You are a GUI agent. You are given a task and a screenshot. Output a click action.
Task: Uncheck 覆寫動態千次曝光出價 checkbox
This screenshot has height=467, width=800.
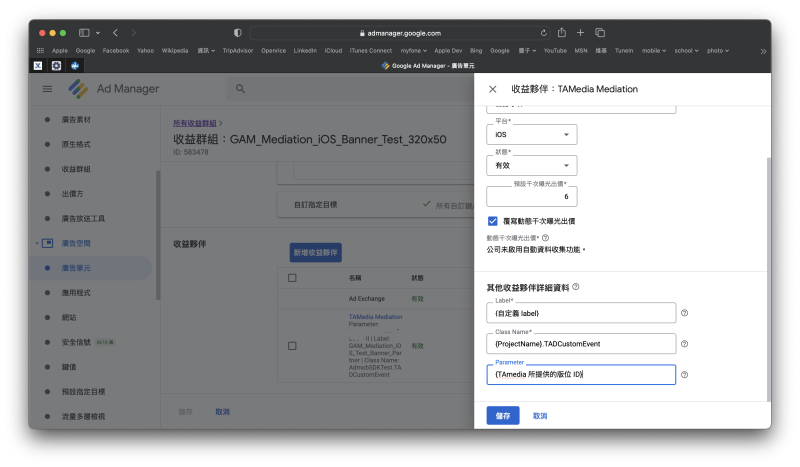tap(492, 221)
